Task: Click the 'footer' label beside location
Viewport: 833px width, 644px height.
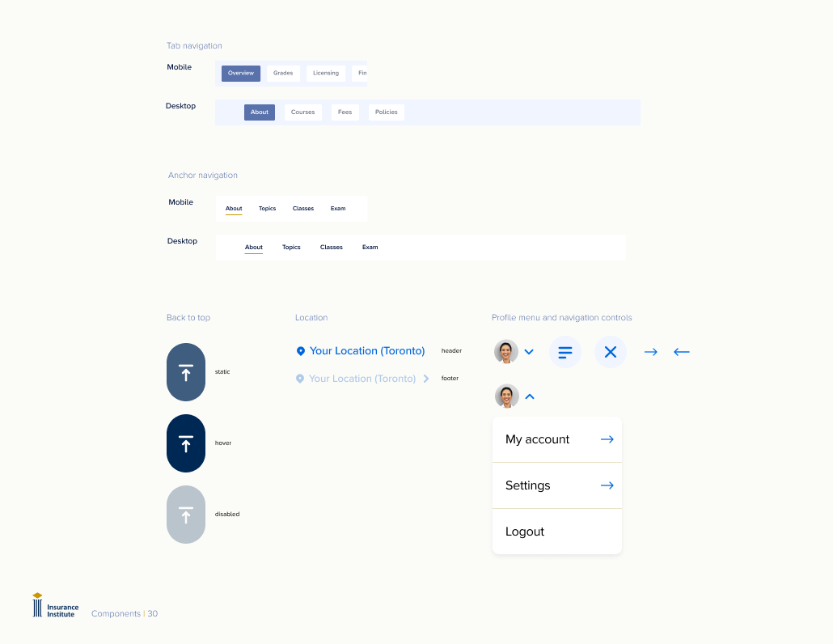Action: click(450, 379)
